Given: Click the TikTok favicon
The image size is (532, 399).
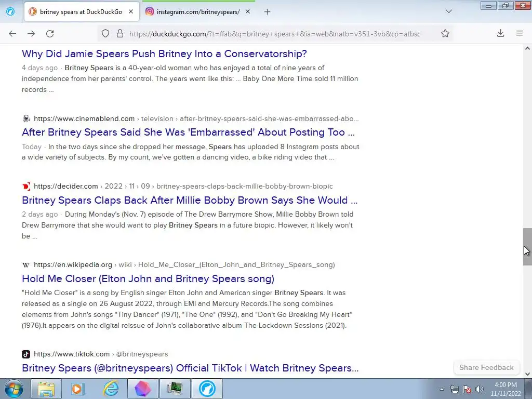Looking at the screenshot, I should [x=26, y=354].
